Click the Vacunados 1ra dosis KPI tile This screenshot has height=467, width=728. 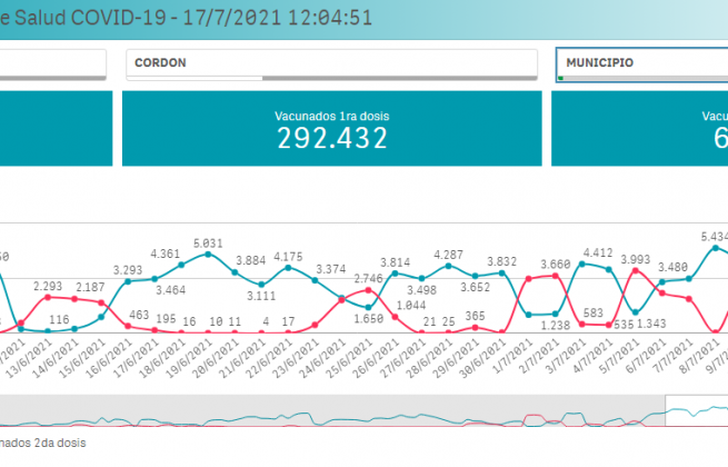tap(332, 128)
